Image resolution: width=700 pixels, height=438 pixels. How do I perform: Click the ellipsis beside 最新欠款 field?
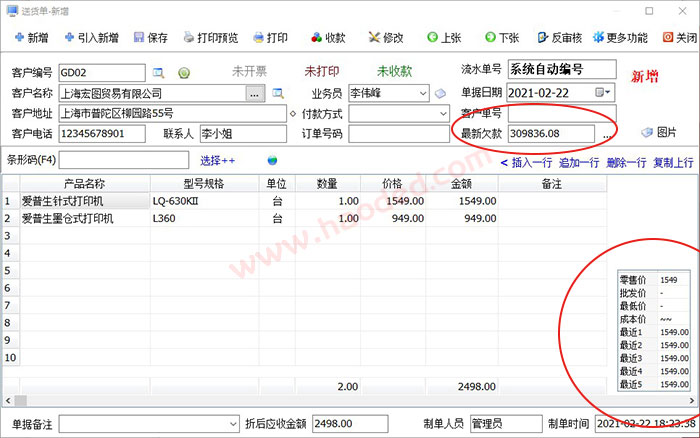(x=607, y=134)
